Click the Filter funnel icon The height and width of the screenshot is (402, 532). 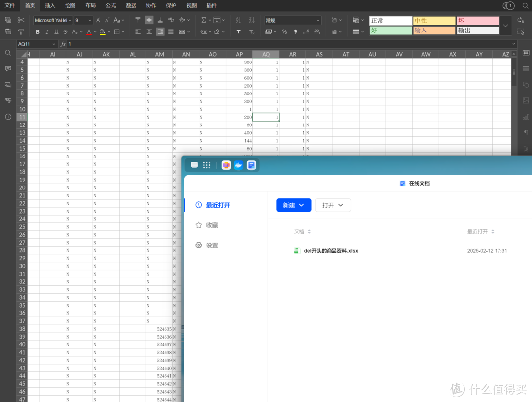tap(239, 31)
